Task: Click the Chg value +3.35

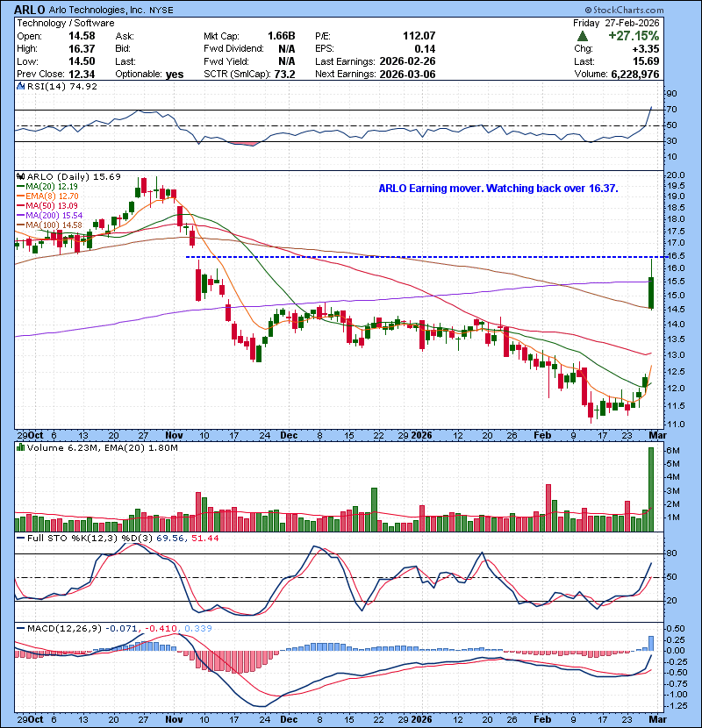Action: 646,49
